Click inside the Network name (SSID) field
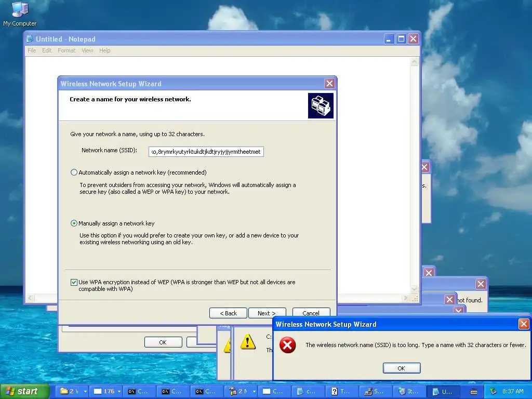The height and width of the screenshot is (399, 532). tap(206, 152)
